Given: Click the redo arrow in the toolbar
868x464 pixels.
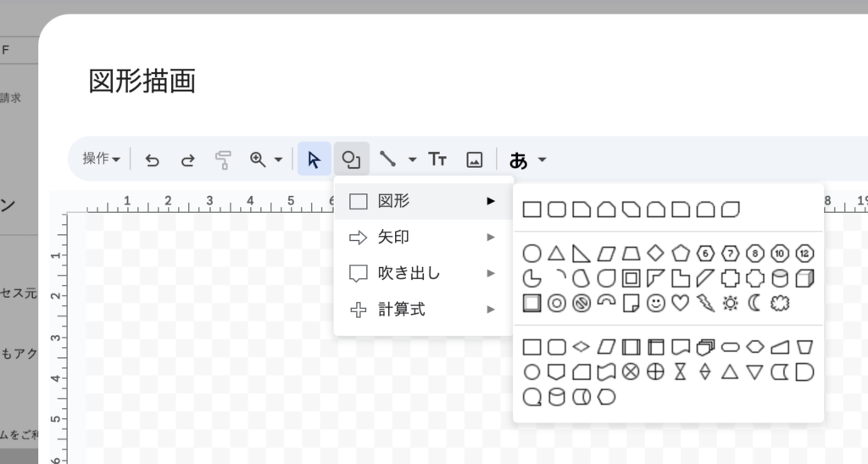Looking at the screenshot, I should 188,159.
